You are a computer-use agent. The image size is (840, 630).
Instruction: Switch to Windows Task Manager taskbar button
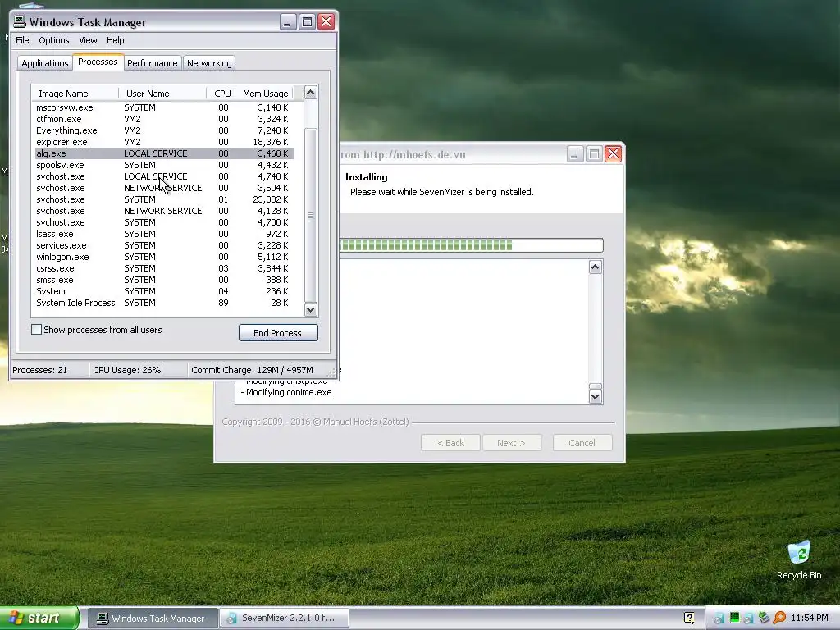coord(152,619)
